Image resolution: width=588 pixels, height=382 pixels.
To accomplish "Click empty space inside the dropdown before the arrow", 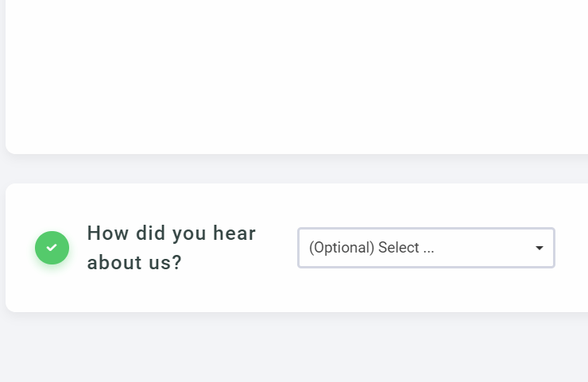I will point(485,248).
